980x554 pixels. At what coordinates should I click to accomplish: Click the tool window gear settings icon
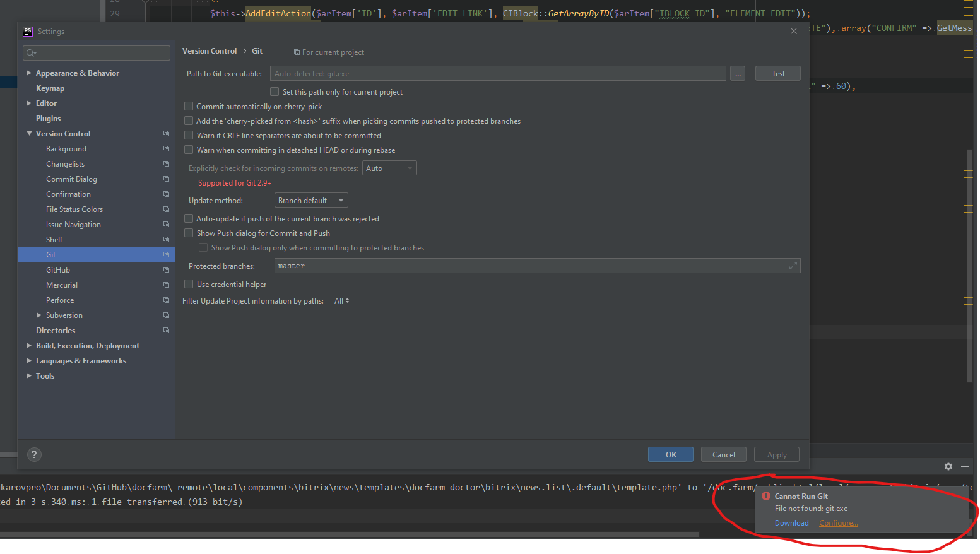click(948, 466)
